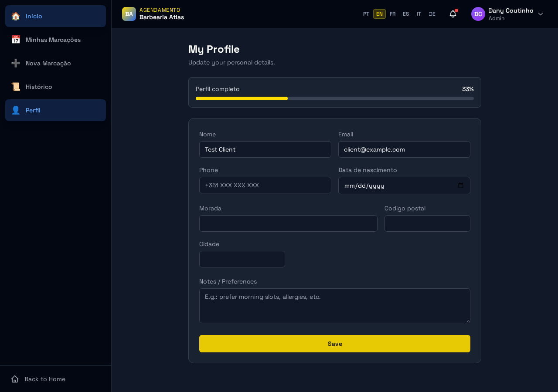Expand the Dany Coutinho account chevron

click(541, 14)
